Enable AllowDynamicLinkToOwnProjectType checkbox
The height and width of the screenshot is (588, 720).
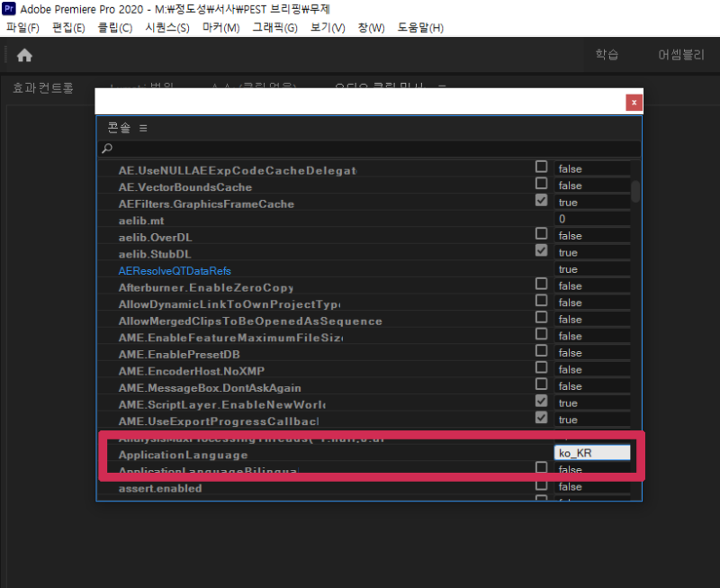tap(542, 300)
